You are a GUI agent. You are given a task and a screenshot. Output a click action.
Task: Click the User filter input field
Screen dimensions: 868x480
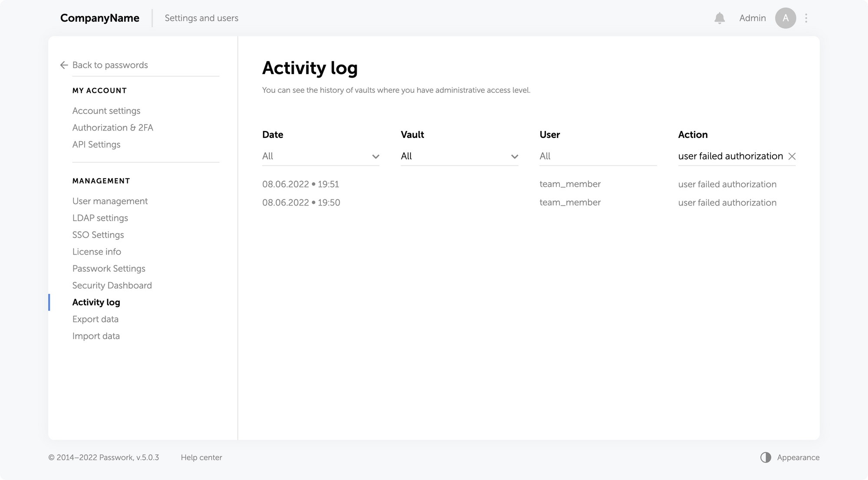coord(598,156)
